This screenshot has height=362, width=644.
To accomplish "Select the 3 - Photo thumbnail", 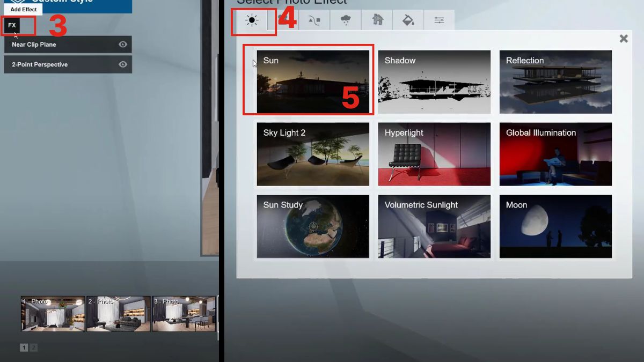I will pos(184,314).
